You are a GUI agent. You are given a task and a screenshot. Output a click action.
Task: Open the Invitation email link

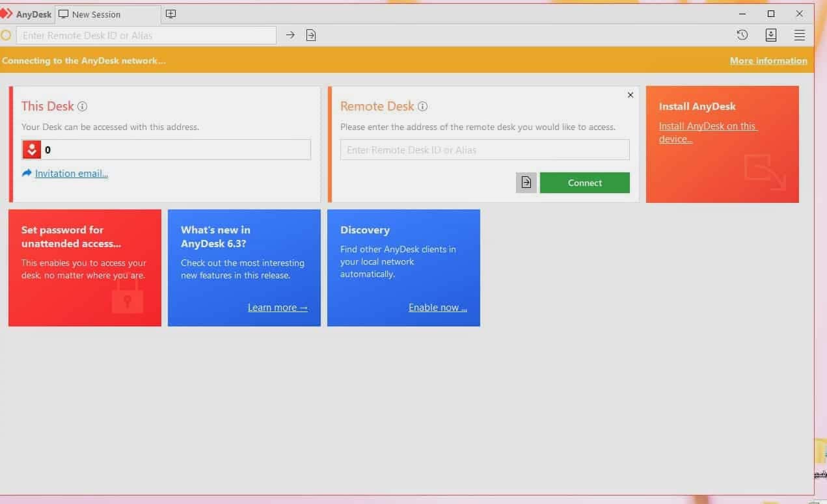click(x=72, y=174)
